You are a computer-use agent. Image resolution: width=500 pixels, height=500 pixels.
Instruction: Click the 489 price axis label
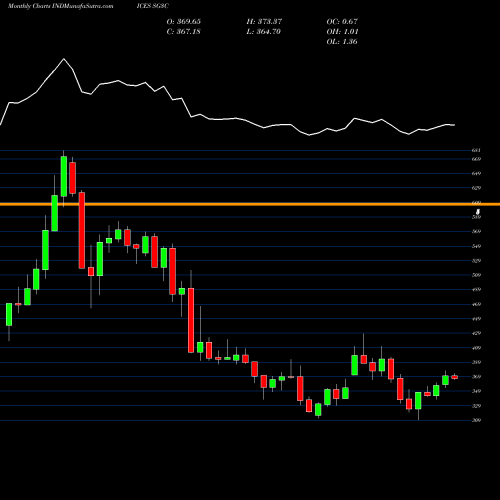476,290
